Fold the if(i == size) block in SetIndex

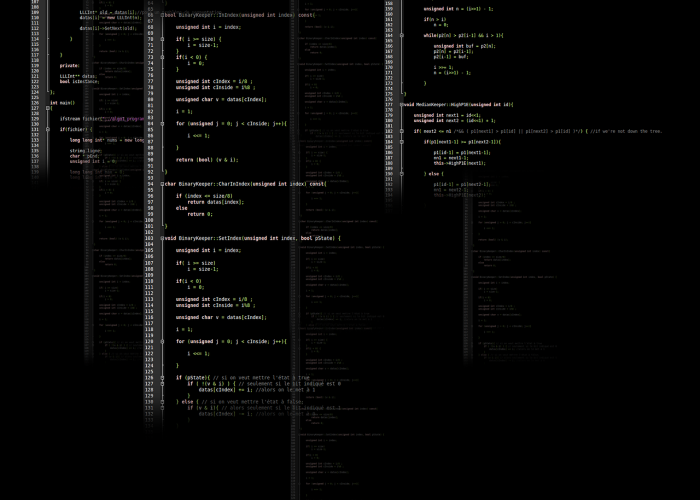tap(162, 263)
